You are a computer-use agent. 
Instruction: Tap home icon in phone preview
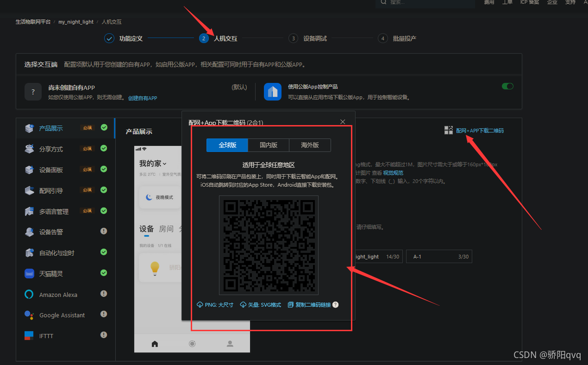tap(155, 344)
